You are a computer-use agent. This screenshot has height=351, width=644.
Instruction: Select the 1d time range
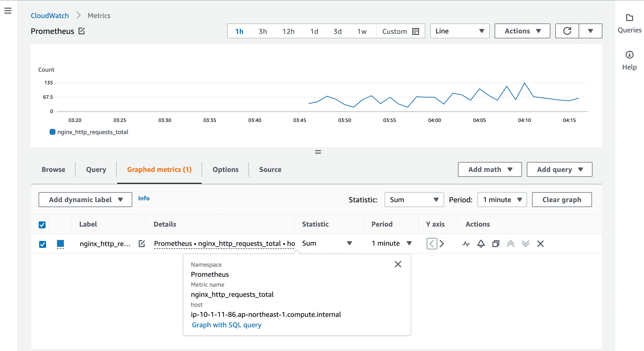point(314,31)
